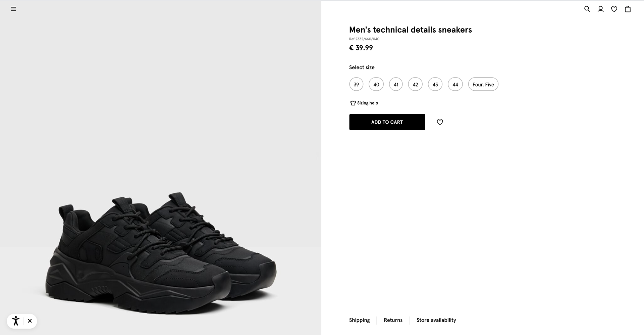Choose size 42
644x335 pixels.
tap(415, 84)
